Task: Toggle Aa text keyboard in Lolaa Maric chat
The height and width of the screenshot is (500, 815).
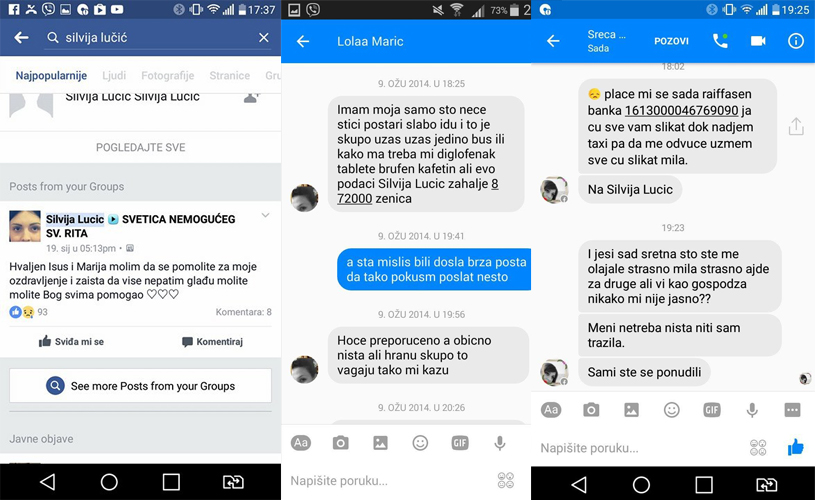Action: point(301,443)
